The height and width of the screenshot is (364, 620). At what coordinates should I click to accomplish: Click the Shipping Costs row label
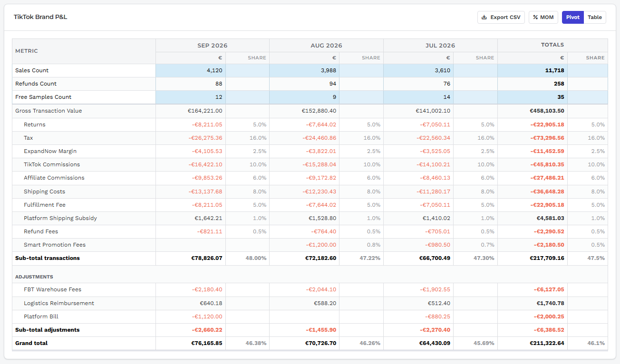(x=45, y=192)
